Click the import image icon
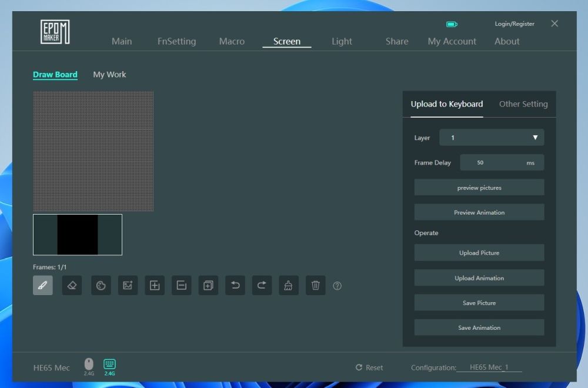This screenshot has height=388, width=588. [x=128, y=285]
